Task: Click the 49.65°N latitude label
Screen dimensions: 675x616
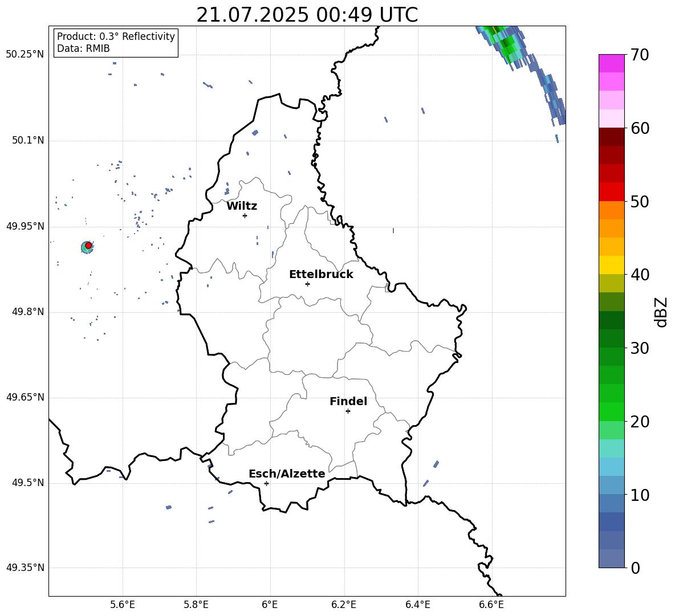Action: pyautogui.click(x=25, y=397)
